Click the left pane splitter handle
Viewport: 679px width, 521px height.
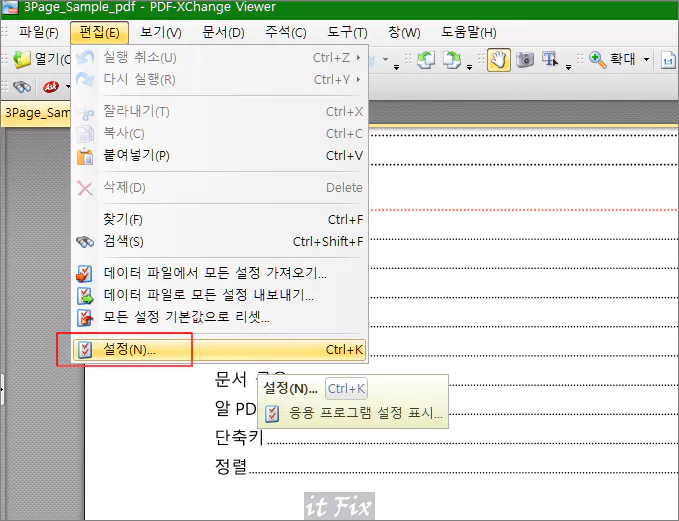tap(2, 389)
